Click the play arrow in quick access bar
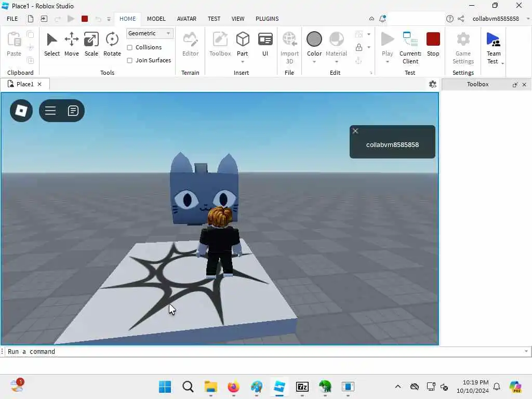This screenshot has width=532, height=399. tap(71, 19)
